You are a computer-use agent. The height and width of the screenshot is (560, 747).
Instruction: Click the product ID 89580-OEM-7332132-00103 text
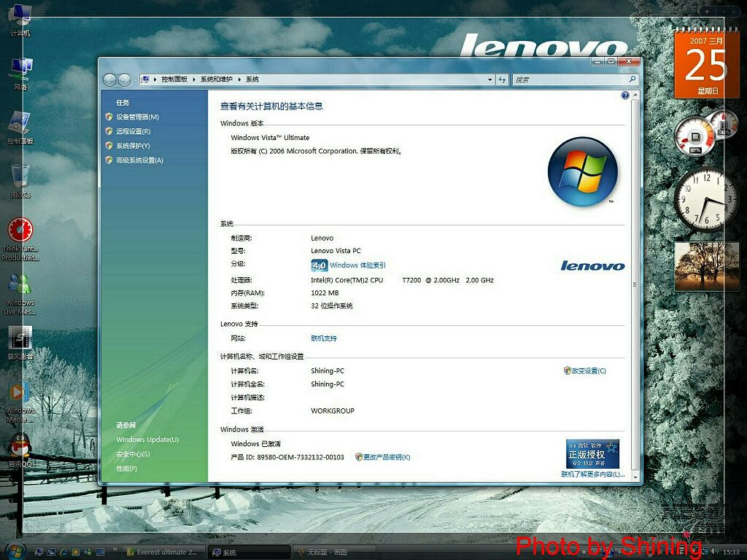tap(300, 457)
